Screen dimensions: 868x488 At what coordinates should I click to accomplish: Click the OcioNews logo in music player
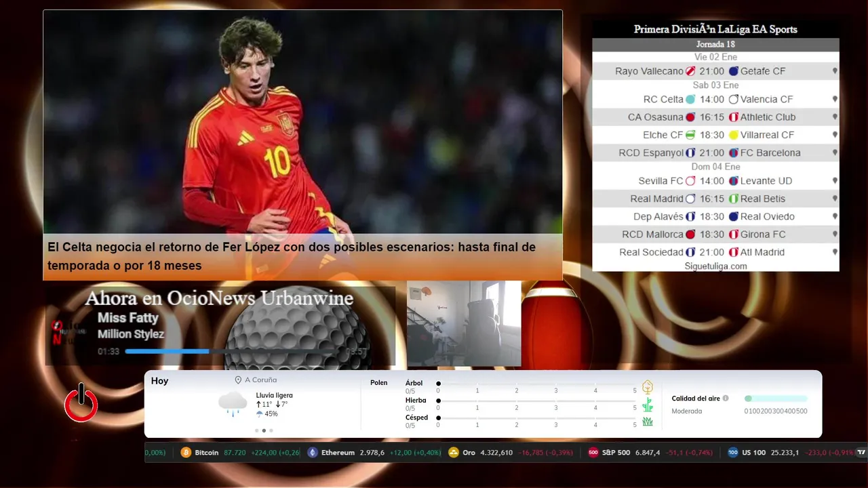click(x=68, y=332)
